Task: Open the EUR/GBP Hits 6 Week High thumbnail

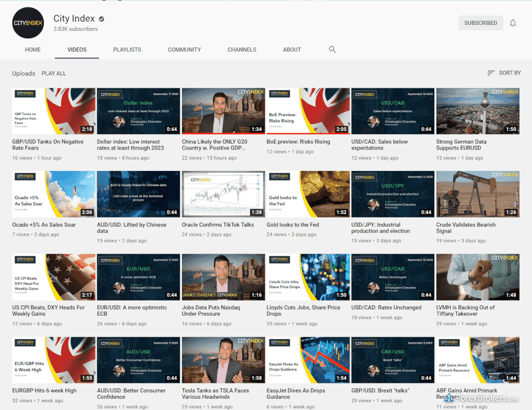Action: (x=53, y=360)
